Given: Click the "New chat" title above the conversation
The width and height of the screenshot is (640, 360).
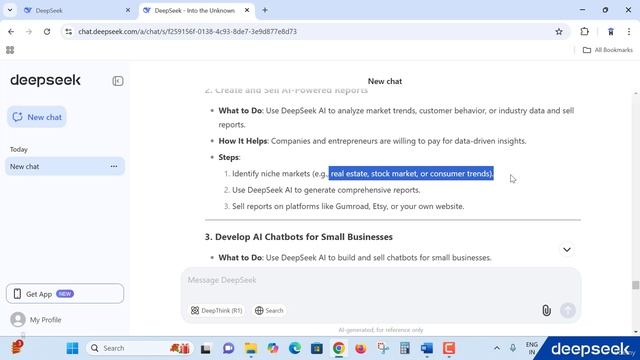Looking at the screenshot, I should 385,81.
